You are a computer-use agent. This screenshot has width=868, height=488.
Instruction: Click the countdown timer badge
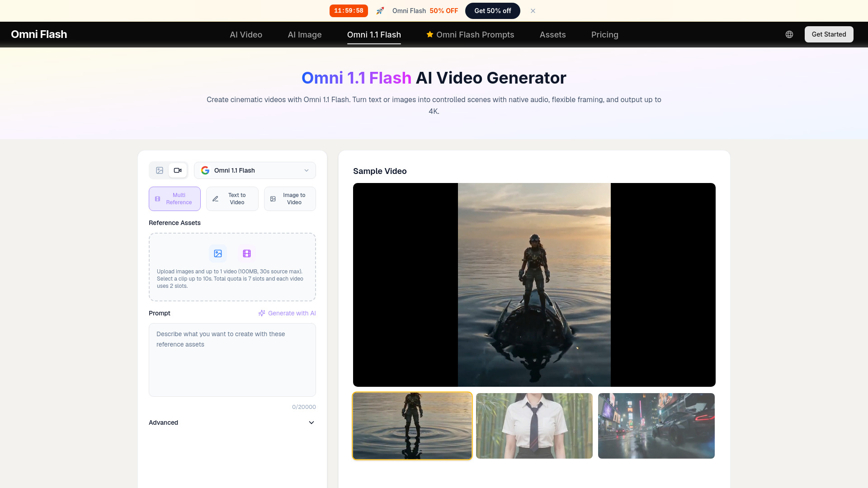tap(349, 11)
